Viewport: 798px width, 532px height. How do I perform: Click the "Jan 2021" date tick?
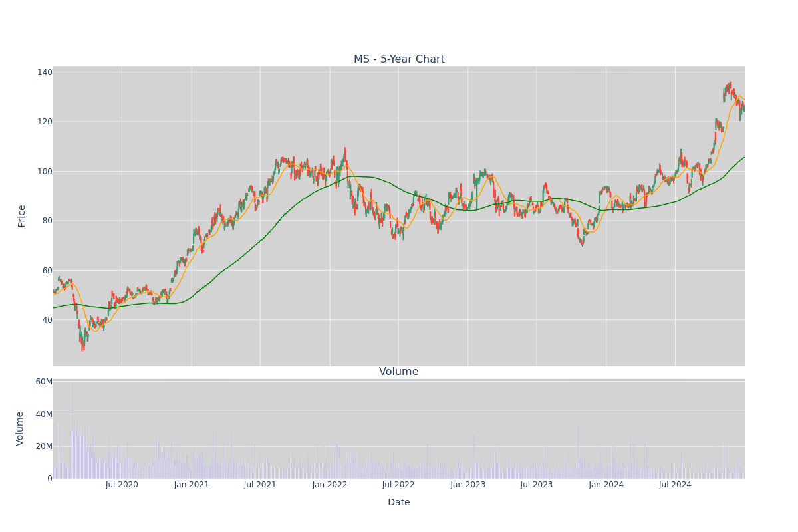pos(192,485)
